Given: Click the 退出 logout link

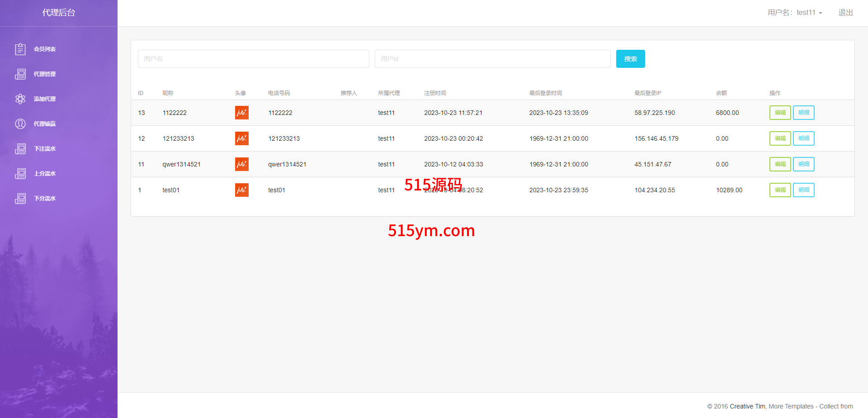Looking at the screenshot, I should (845, 13).
